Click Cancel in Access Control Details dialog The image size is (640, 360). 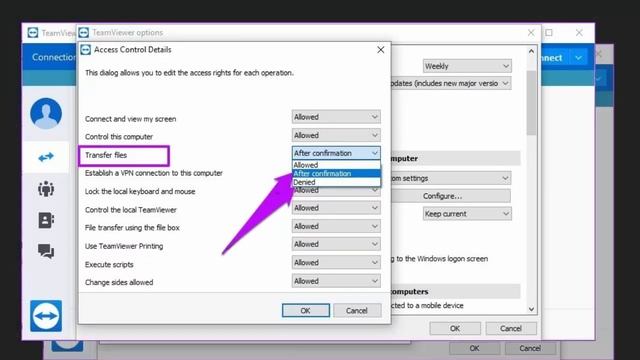click(357, 311)
